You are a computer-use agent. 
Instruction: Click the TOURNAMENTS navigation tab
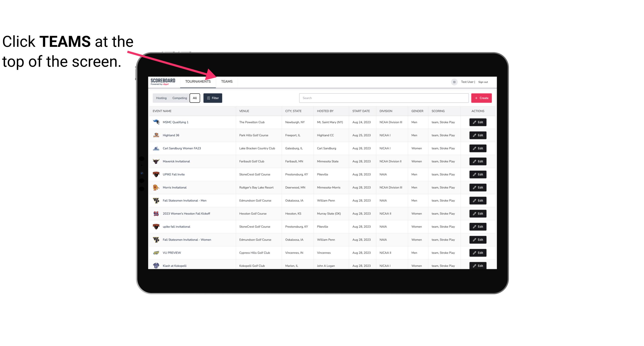[198, 81]
